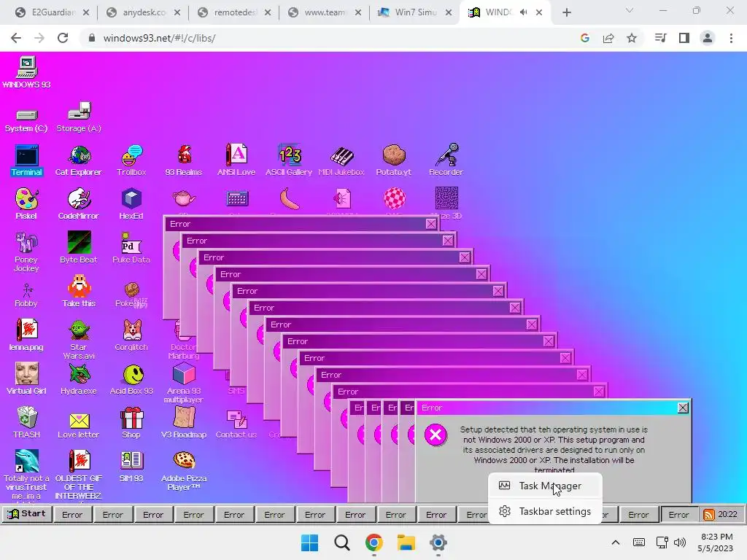Close the frontmost Error dialog
The image size is (747, 560).
pos(683,408)
